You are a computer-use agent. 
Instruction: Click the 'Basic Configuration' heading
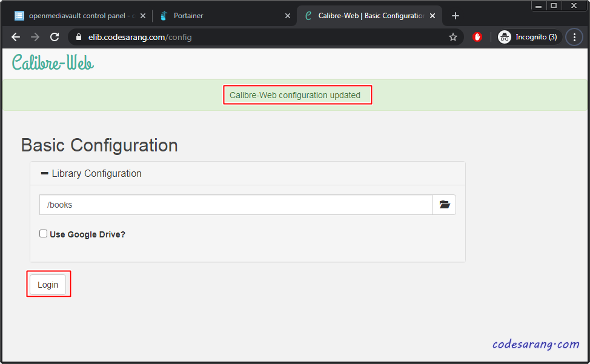(99, 145)
